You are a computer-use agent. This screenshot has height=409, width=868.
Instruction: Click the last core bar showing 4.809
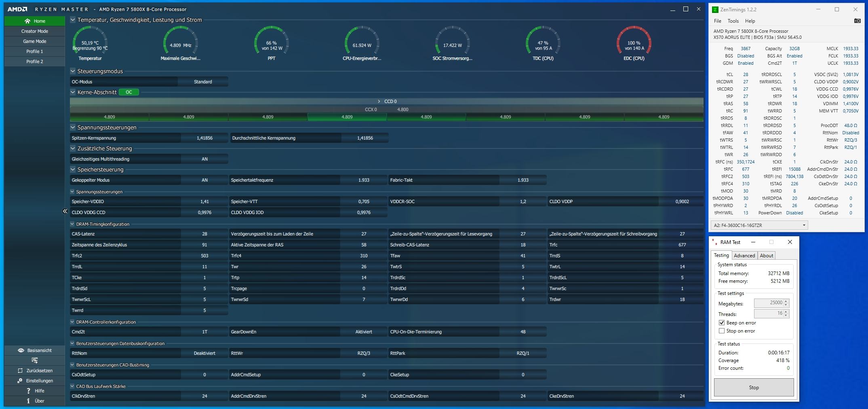click(664, 117)
